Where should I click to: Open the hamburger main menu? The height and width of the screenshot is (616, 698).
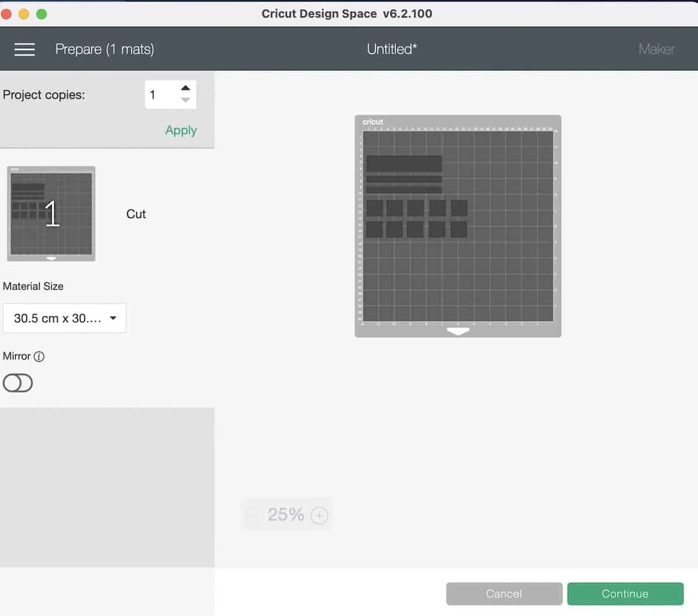(x=24, y=49)
